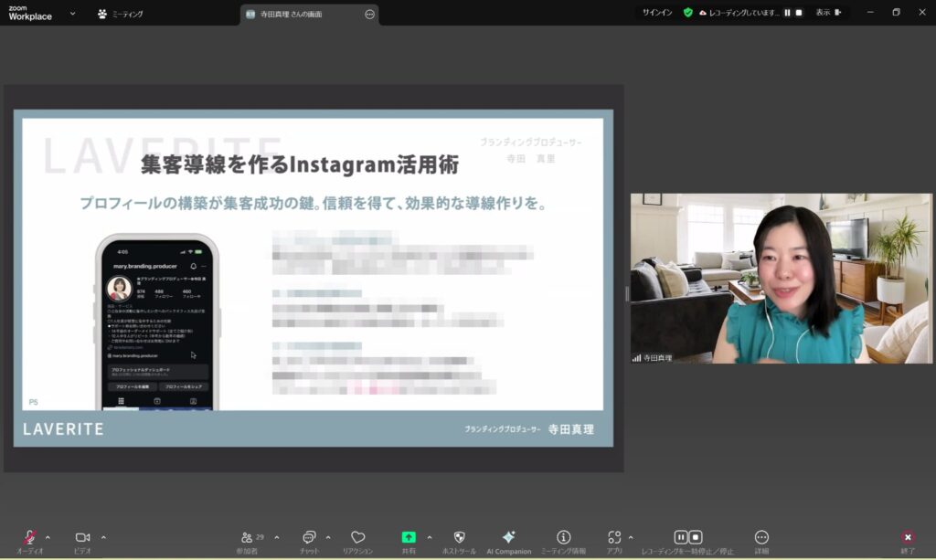Viewport: 936px width, 560px height.
Task: Click the LAVERITE logo in the slide footer
Action: click(x=63, y=428)
